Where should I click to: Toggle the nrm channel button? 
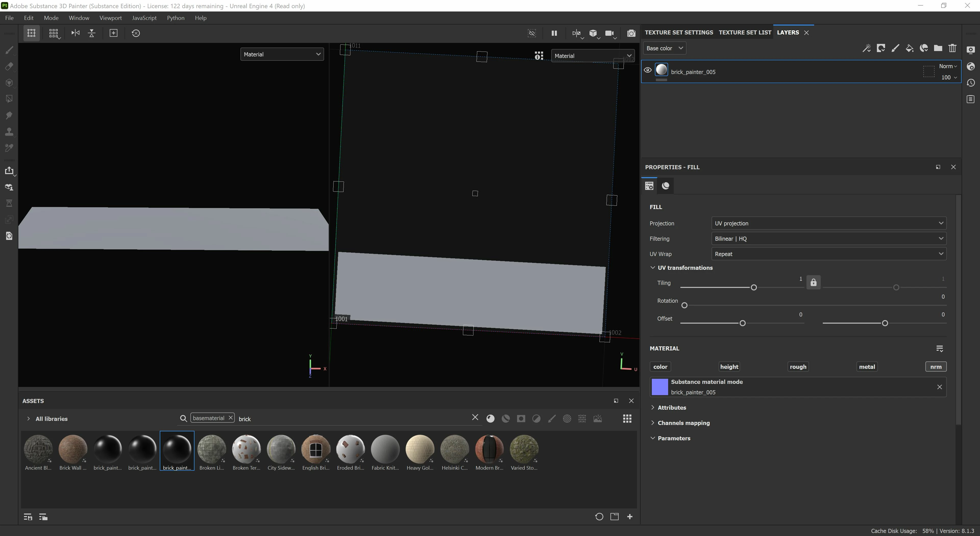[x=936, y=367]
